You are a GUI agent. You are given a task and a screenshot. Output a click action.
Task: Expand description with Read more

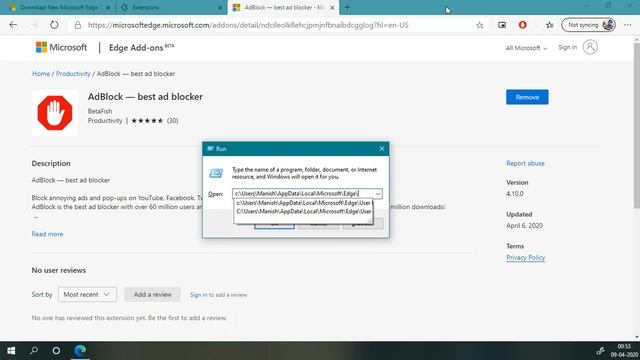click(x=47, y=234)
